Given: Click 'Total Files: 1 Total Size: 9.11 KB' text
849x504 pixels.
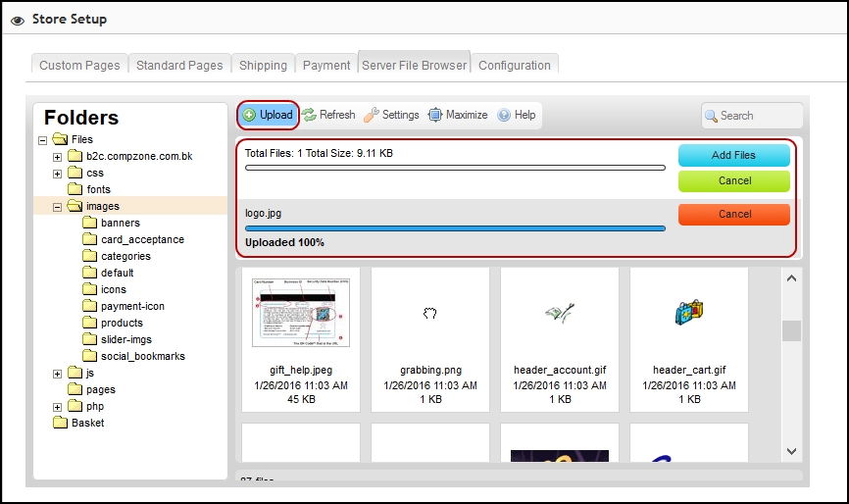Looking at the screenshot, I should 319,153.
